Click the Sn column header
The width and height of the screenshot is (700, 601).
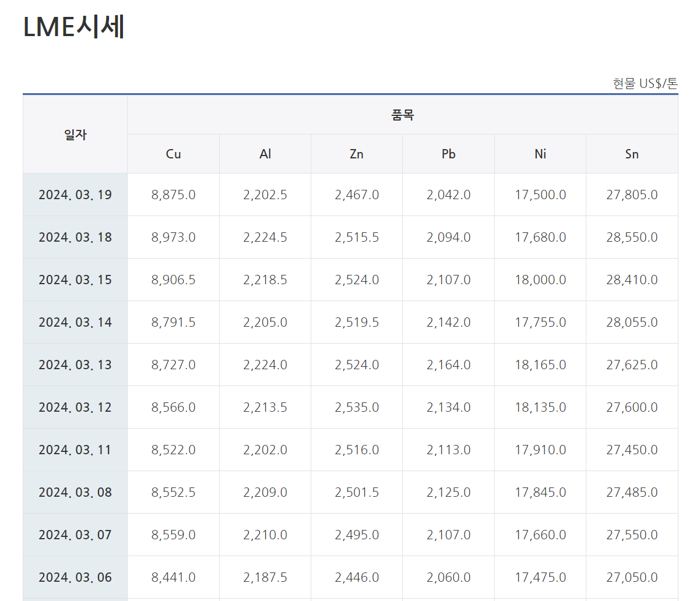pyautogui.click(x=632, y=154)
